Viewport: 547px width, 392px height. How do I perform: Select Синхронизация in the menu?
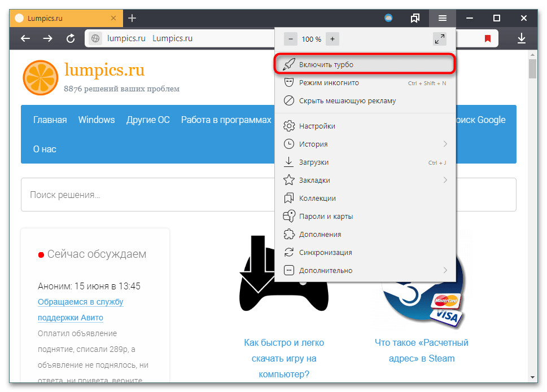coord(365,252)
